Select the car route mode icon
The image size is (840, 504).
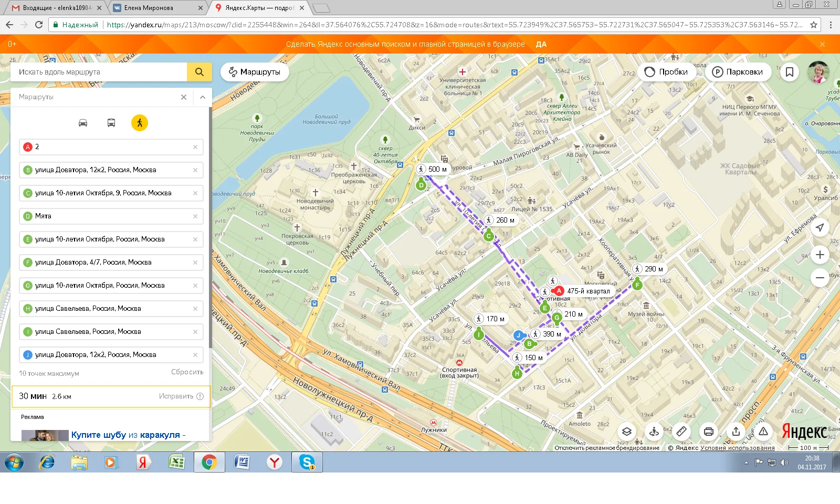pyautogui.click(x=83, y=123)
